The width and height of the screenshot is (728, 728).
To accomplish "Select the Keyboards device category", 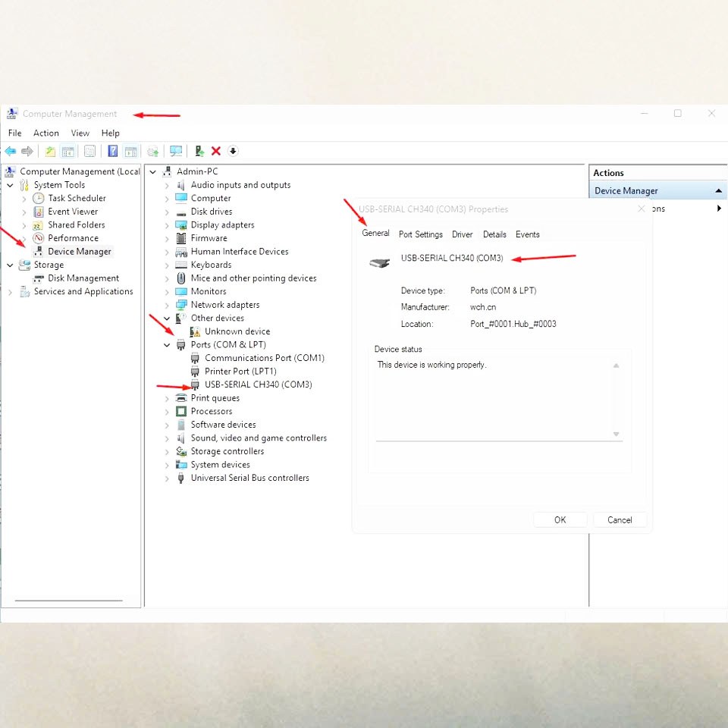I will pos(211,265).
